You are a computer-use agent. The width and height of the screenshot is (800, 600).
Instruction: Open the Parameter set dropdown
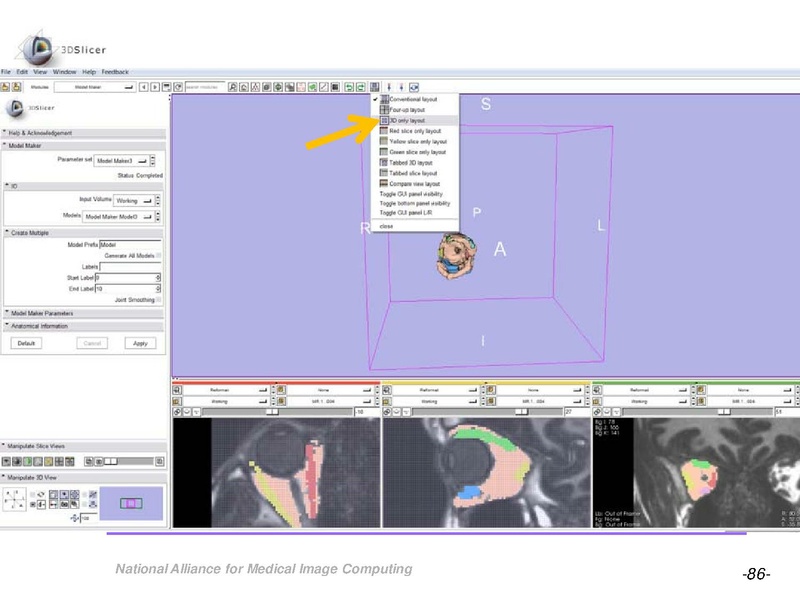point(122,161)
